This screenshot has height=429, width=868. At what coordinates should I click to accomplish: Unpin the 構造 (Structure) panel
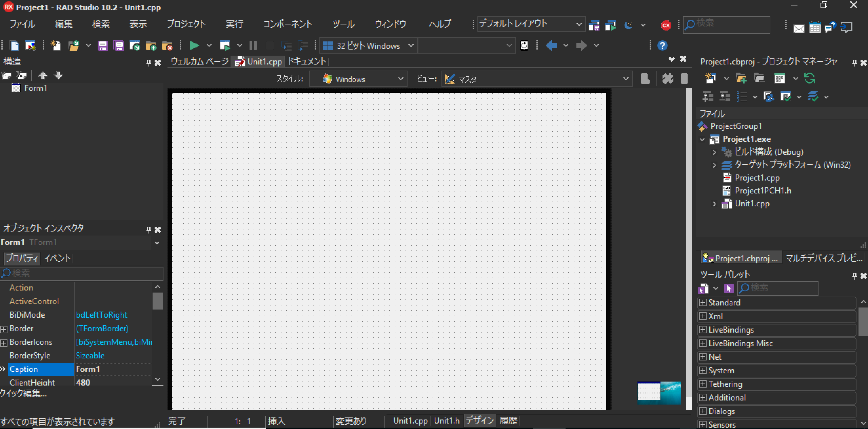click(x=148, y=61)
